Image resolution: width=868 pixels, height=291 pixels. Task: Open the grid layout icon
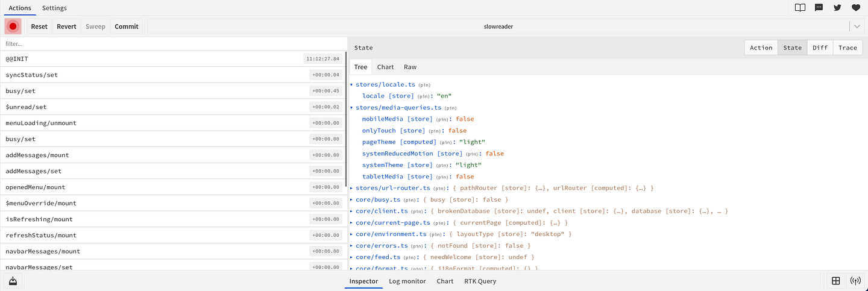[835, 281]
